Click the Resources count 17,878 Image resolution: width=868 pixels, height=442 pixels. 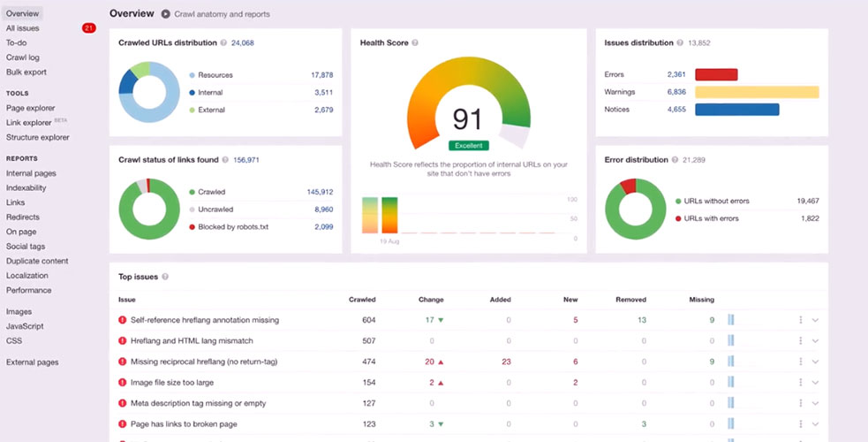point(321,75)
